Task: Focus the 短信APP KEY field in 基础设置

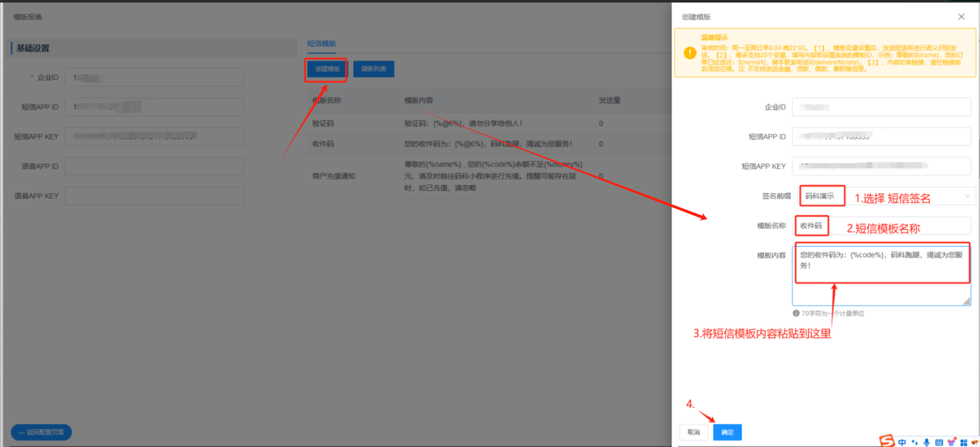Action: pyautogui.click(x=154, y=136)
